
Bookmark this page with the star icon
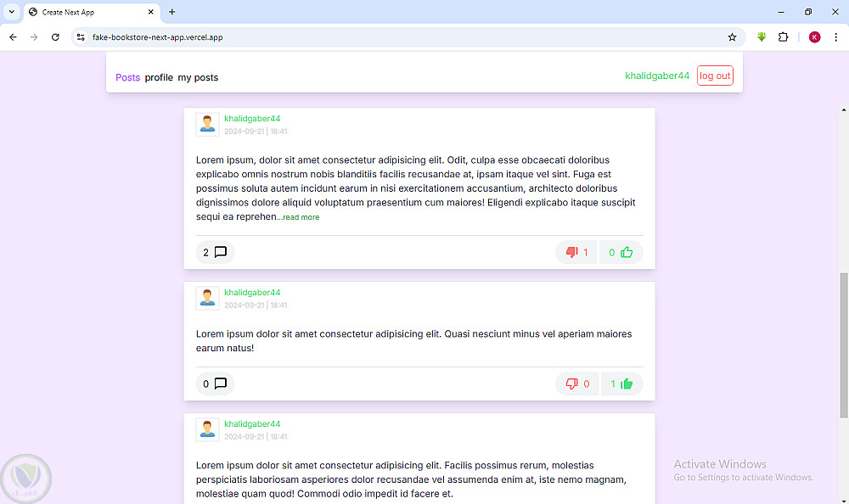[x=732, y=37]
